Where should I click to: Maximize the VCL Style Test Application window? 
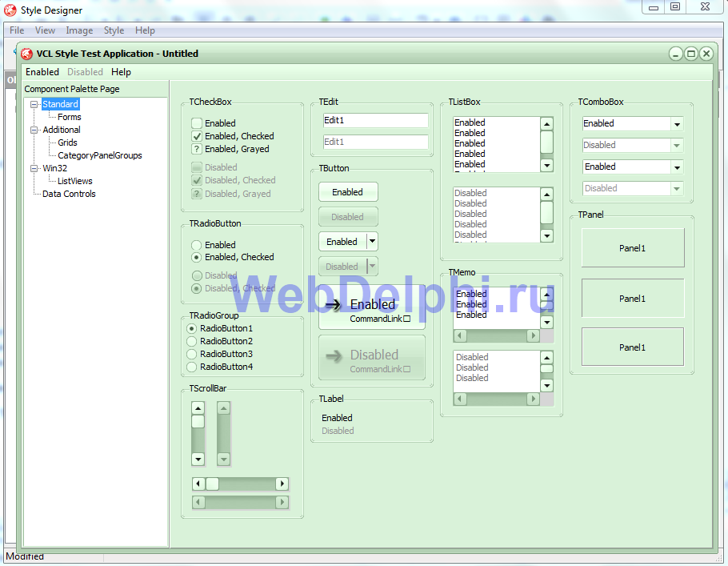(x=691, y=54)
